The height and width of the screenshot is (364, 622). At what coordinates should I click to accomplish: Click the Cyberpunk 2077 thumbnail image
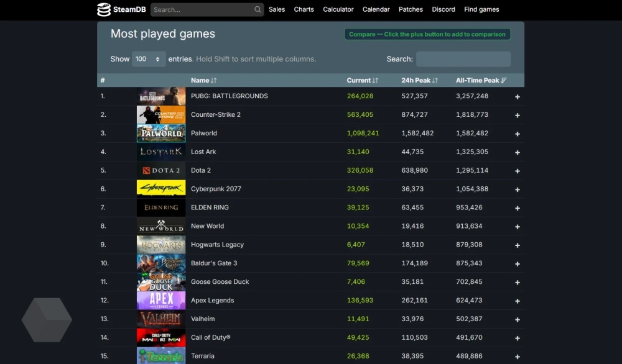pos(161,189)
